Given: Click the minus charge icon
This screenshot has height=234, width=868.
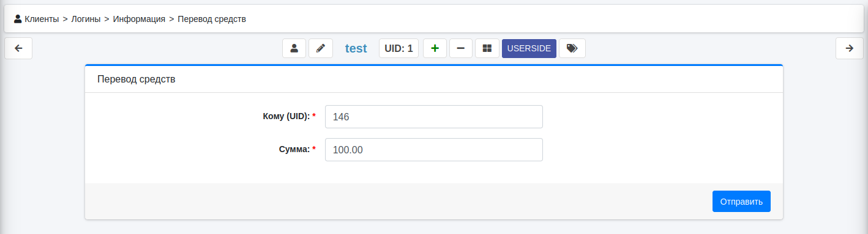Looking at the screenshot, I should [461, 48].
